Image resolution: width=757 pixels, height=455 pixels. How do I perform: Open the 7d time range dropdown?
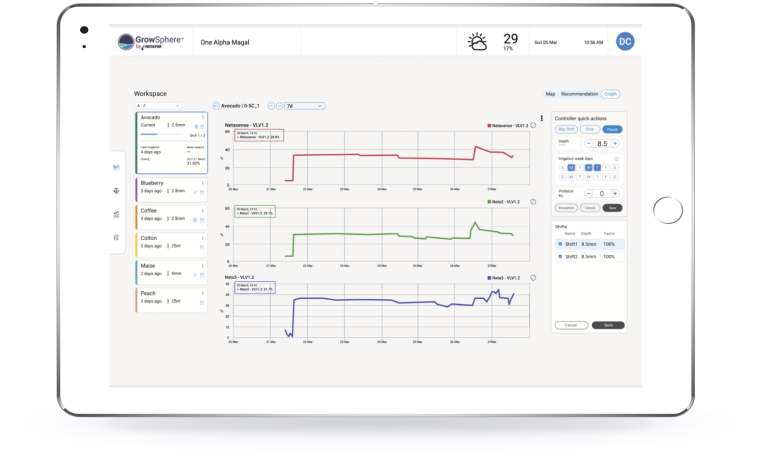pyautogui.click(x=304, y=105)
